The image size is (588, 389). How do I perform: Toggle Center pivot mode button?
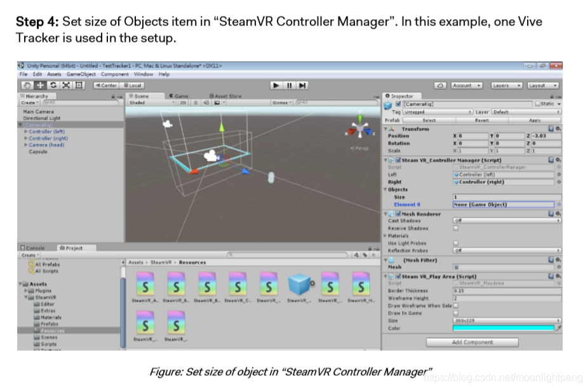[107, 86]
